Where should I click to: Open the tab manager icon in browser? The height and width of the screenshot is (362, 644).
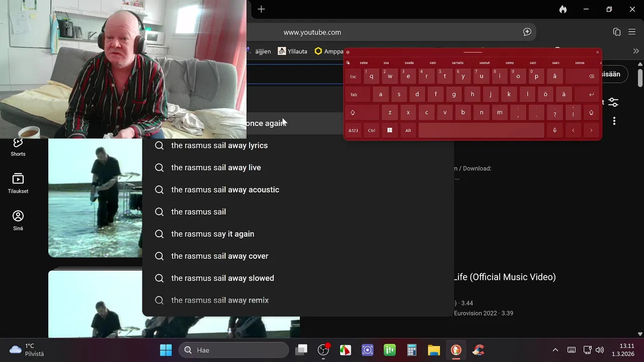coord(617,32)
